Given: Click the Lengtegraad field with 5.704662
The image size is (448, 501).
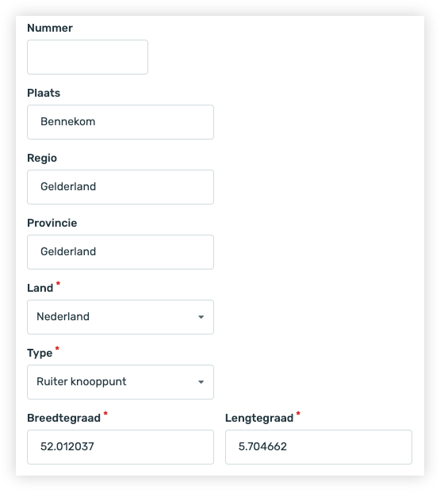Looking at the screenshot, I should tap(319, 447).
